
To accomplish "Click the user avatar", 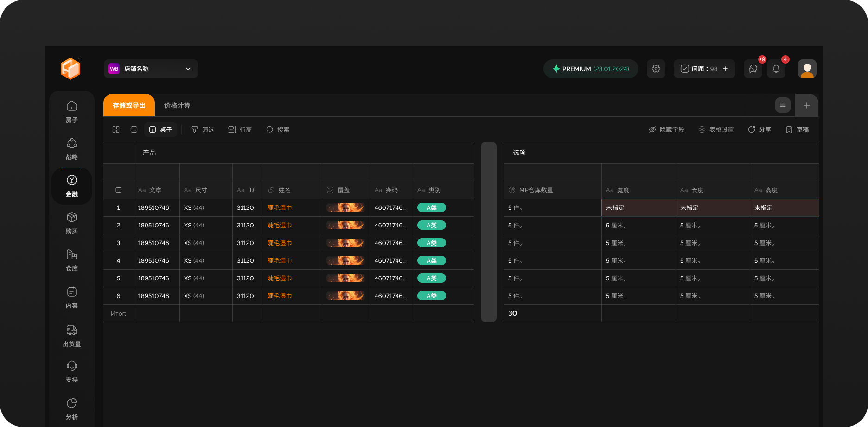I will pos(807,69).
